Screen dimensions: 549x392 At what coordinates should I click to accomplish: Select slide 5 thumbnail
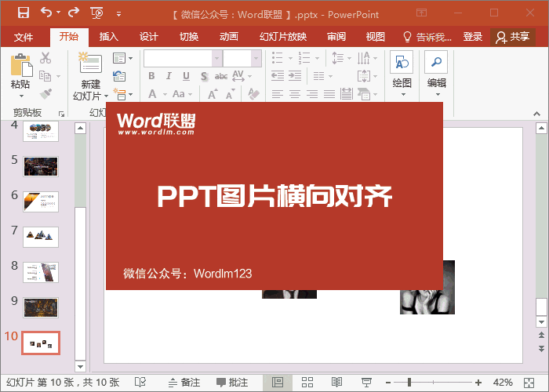coord(41,166)
